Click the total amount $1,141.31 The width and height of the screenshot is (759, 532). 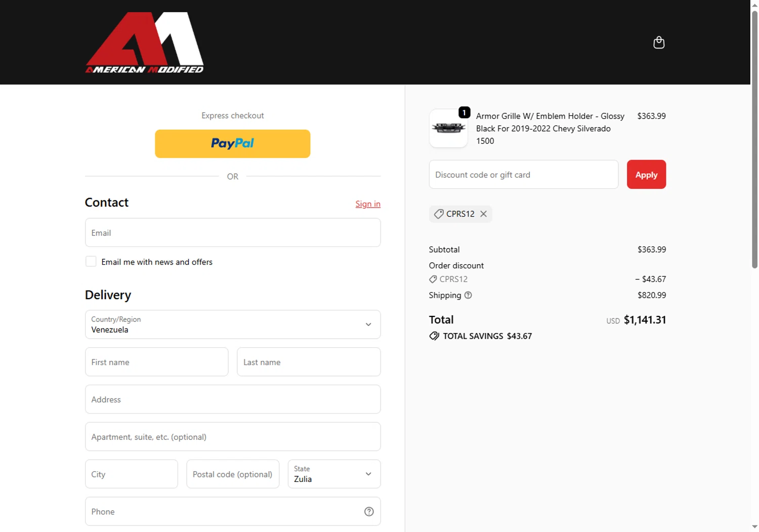click(645, 320)
